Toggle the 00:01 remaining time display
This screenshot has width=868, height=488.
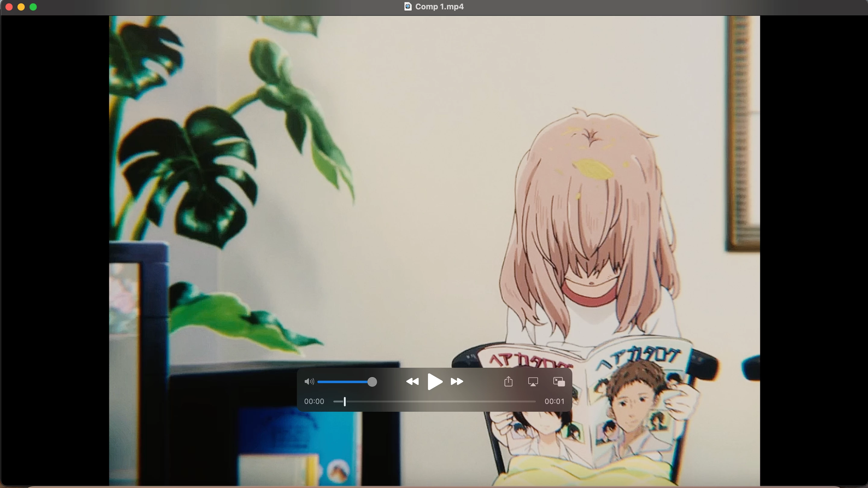point(554,401)
